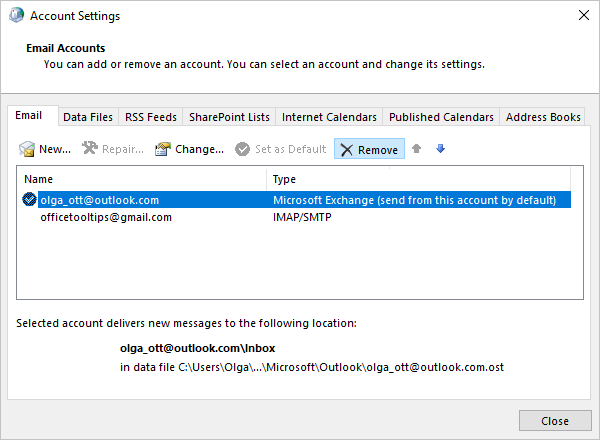Click the New... button label
The width and height of the screenshot is (600, 440).
pyautogui.click(x=55, y=149)
